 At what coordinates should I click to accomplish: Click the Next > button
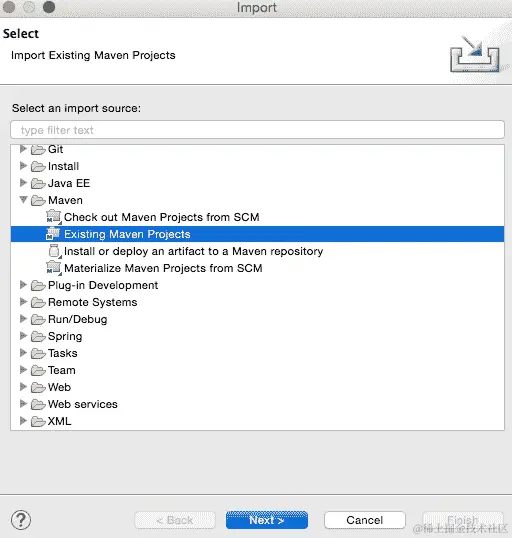coord(267,520)
